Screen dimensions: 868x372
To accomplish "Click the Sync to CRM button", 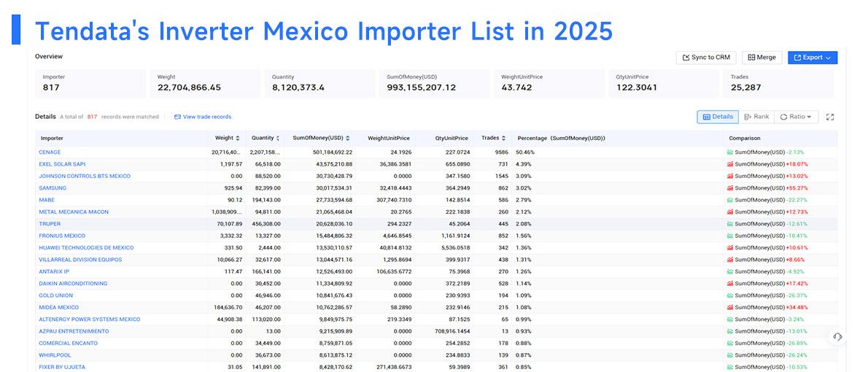I will 706,58.
